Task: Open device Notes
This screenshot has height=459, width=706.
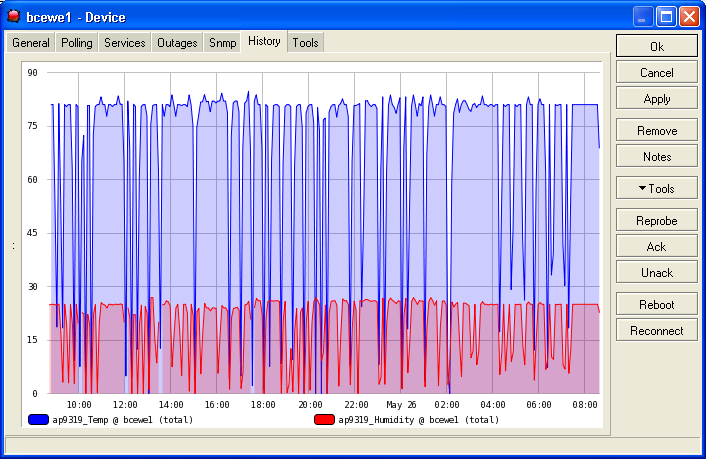Action: 656,157
